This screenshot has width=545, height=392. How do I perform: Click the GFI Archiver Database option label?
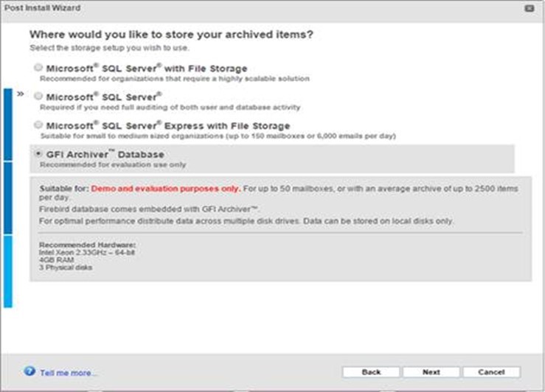pos(105,154)
